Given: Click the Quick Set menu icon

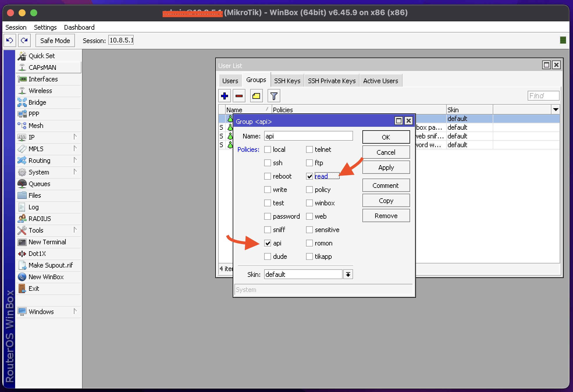Looking at the screenshot, I should tap(22, 56).
